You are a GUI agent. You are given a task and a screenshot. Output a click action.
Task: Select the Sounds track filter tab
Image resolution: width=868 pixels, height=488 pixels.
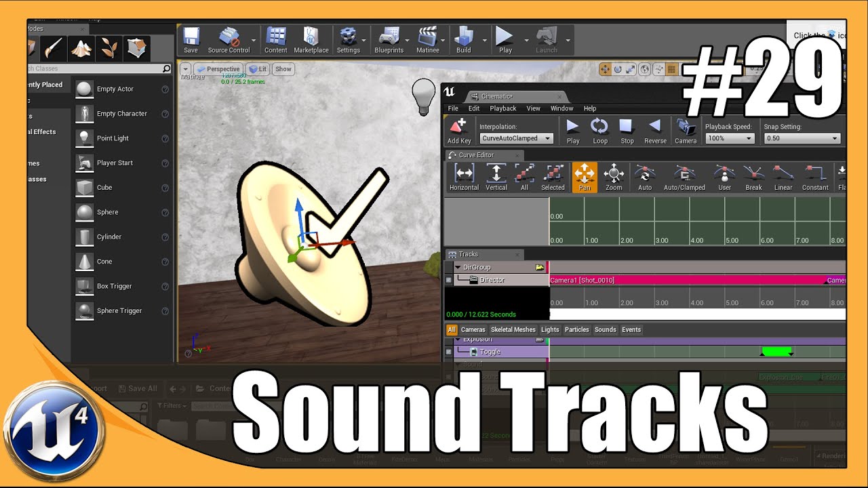point(606,329)
